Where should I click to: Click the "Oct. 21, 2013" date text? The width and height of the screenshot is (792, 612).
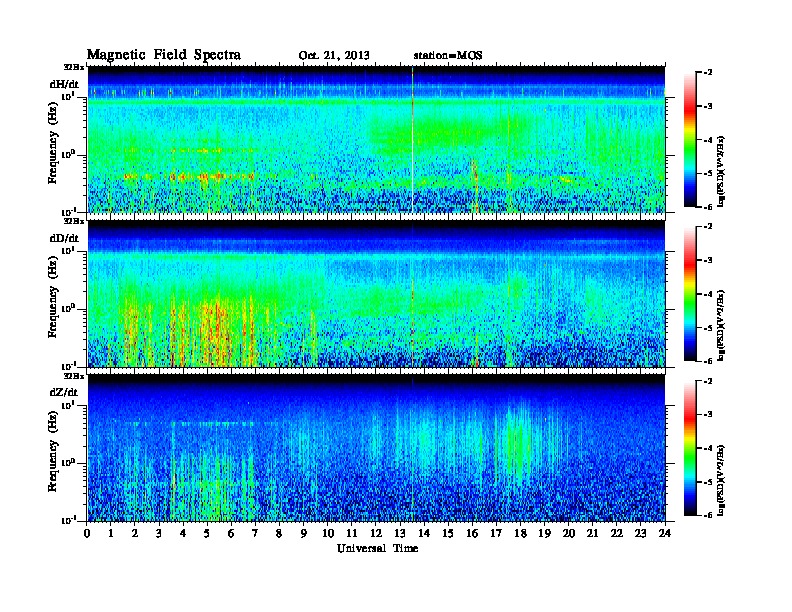[x=334, y=56]
